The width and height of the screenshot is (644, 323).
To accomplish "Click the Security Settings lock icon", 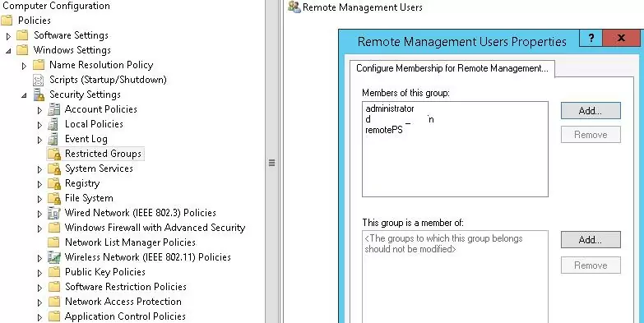I will pyautogui.click(x=39, y=95).
